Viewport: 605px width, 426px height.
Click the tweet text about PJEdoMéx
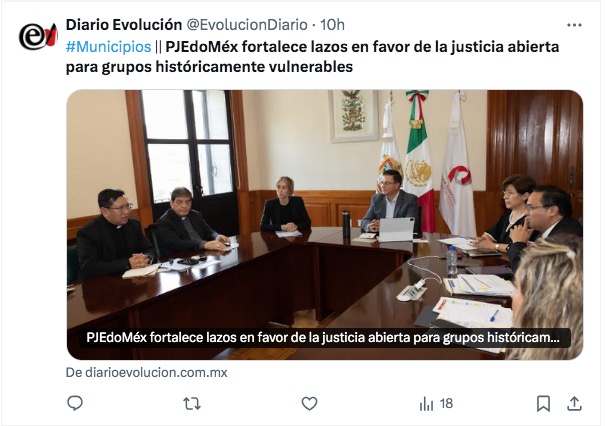[x=313, y=57]
